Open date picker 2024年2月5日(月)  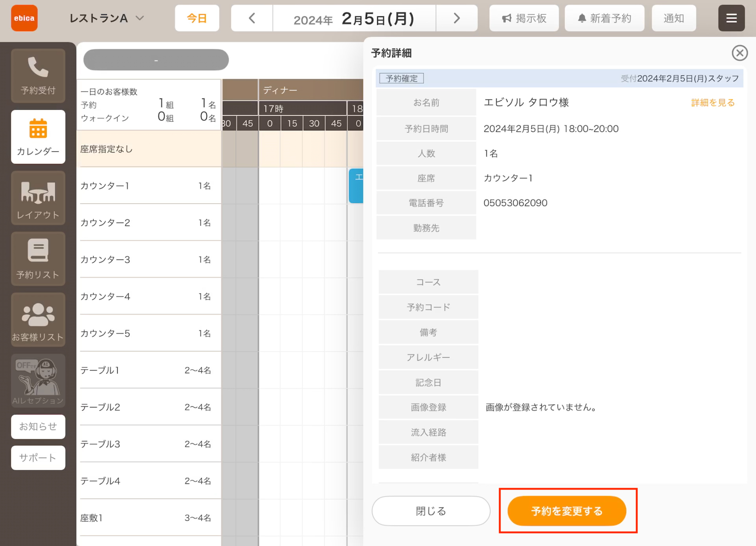(354, 18)
